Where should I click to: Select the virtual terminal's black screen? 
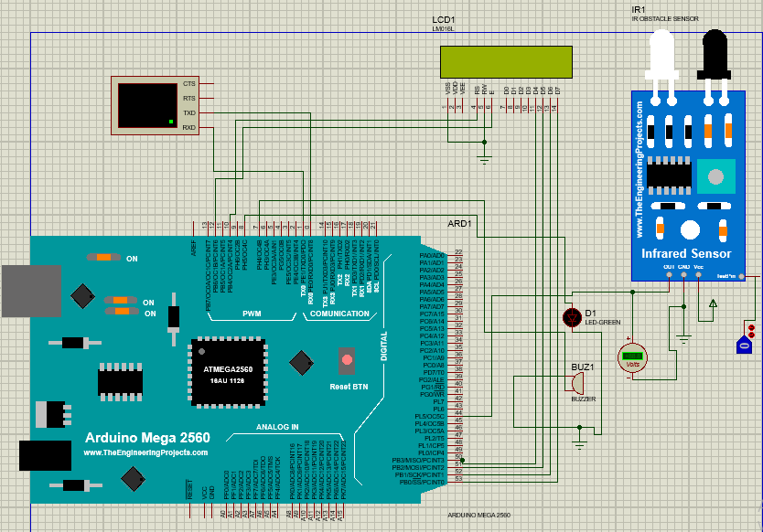[x=147, y=105]
